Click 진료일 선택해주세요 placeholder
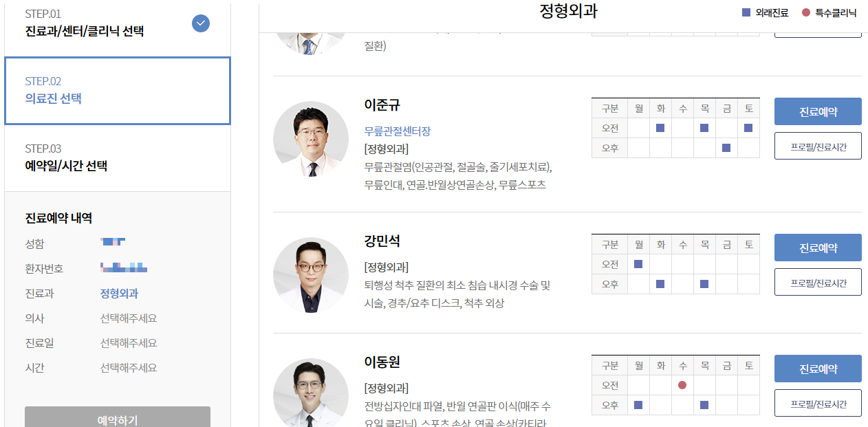This screenshot has width=868, height=427. (129, 343)
